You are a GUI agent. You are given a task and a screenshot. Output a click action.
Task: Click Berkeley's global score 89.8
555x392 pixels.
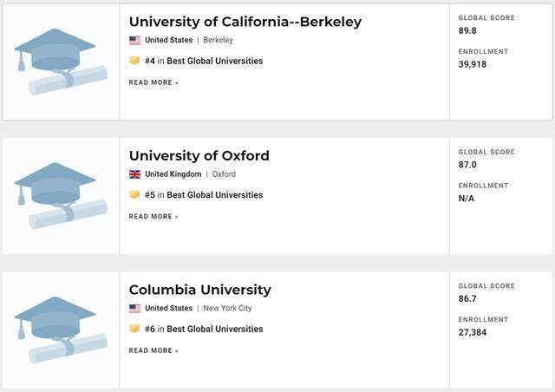coord(468,30)
